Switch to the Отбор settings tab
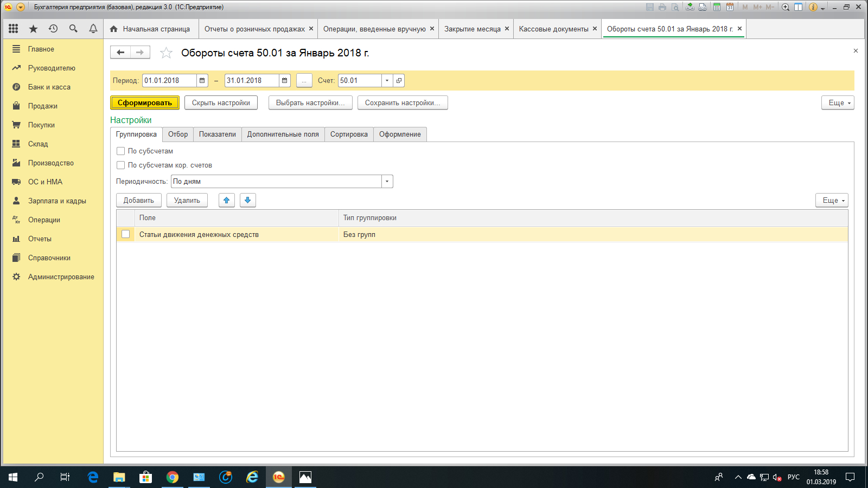Screen dimensions: 868x488 (x=178, y=134)
